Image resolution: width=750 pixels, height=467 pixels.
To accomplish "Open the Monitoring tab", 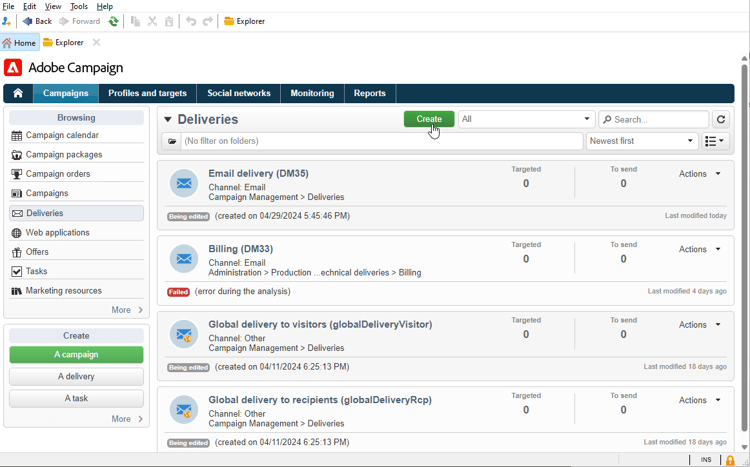I will 312,93.
